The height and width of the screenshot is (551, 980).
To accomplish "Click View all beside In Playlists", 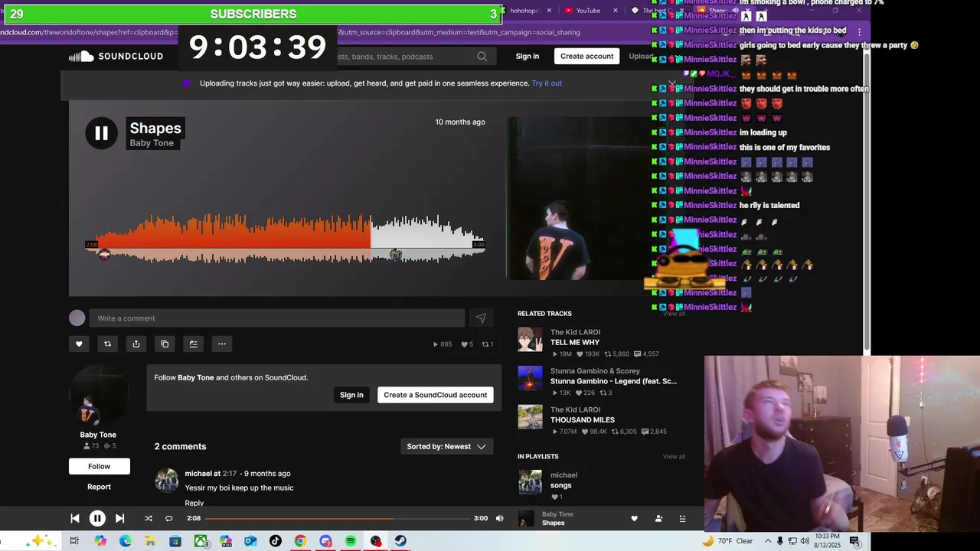I will coord(674,457).
